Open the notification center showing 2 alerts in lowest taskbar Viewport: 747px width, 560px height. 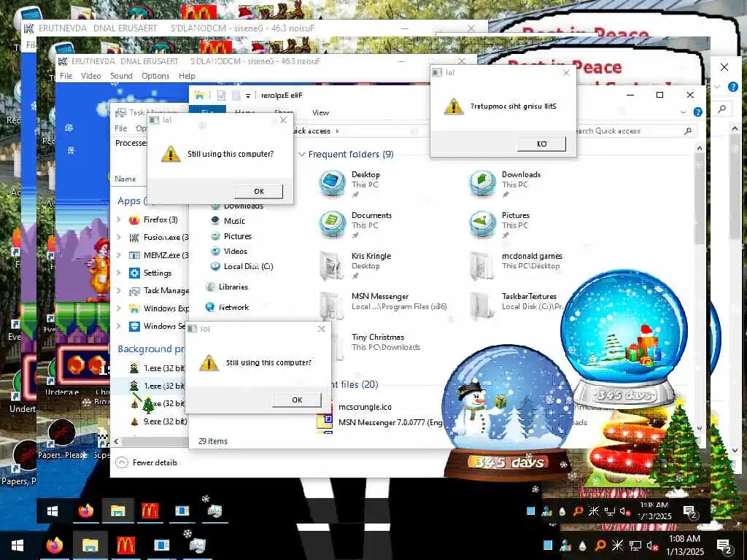tap(724, 545)
